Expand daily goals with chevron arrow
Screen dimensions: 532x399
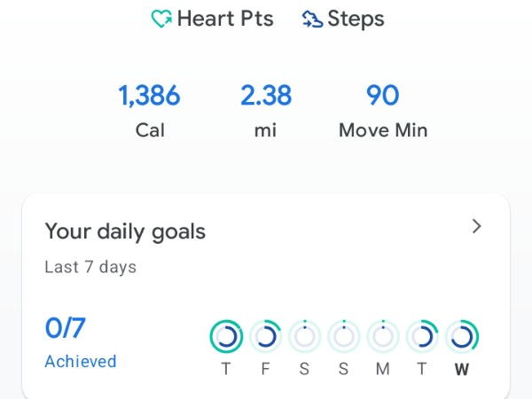pyautogui.click(x=477, y=227)
